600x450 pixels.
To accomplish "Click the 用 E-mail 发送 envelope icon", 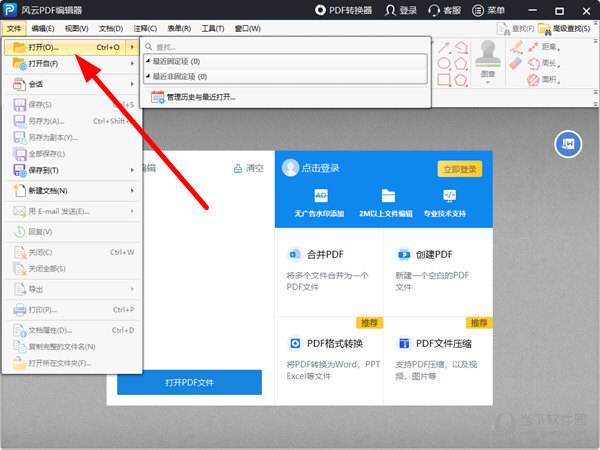I will click(x=20, y=211).
